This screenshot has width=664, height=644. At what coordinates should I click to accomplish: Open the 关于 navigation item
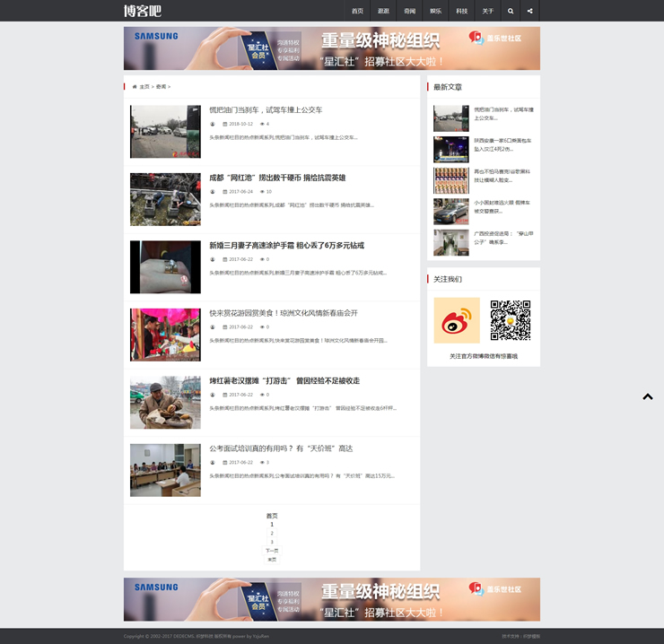coord(487,11)
